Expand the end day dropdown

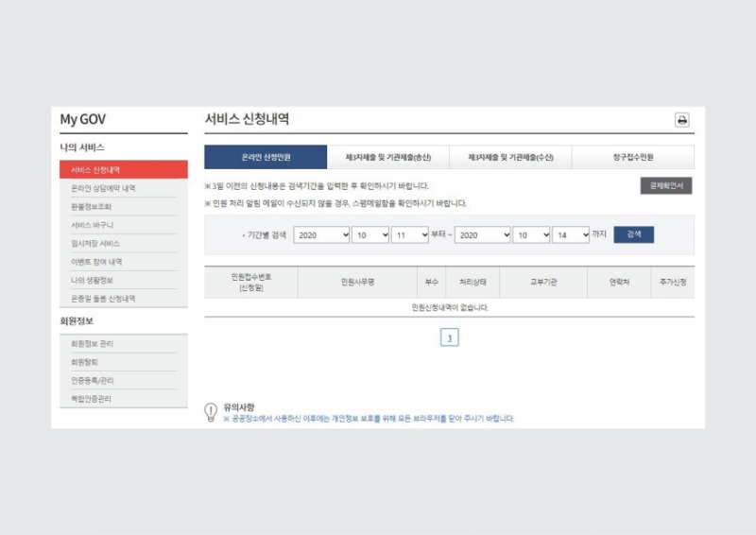pyautogui.click(x=571, y=234)
